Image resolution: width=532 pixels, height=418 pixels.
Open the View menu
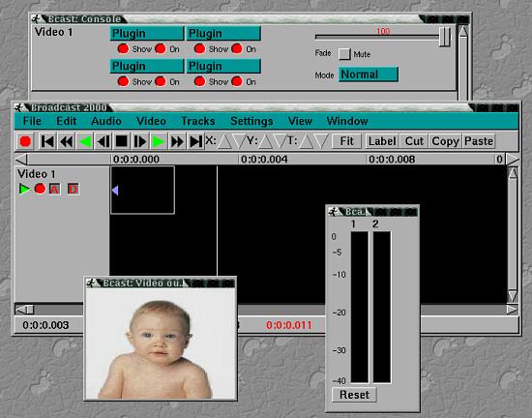(300, 121)
